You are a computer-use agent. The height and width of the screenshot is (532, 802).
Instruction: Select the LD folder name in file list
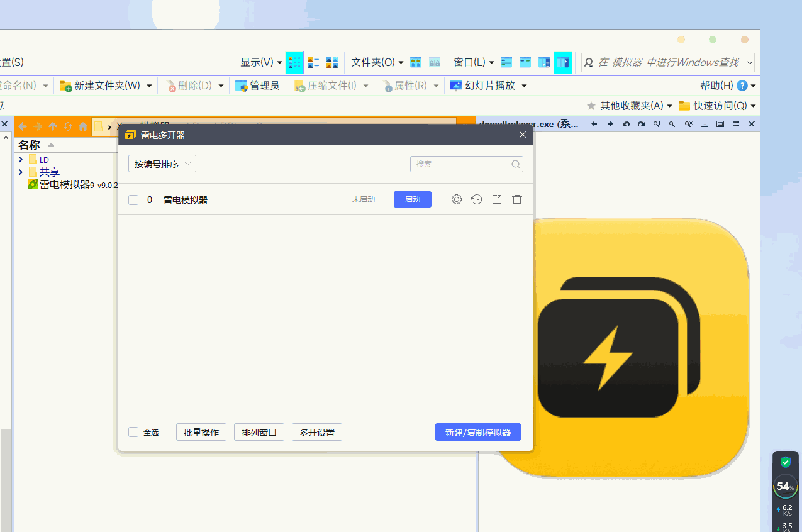[44, 160]
